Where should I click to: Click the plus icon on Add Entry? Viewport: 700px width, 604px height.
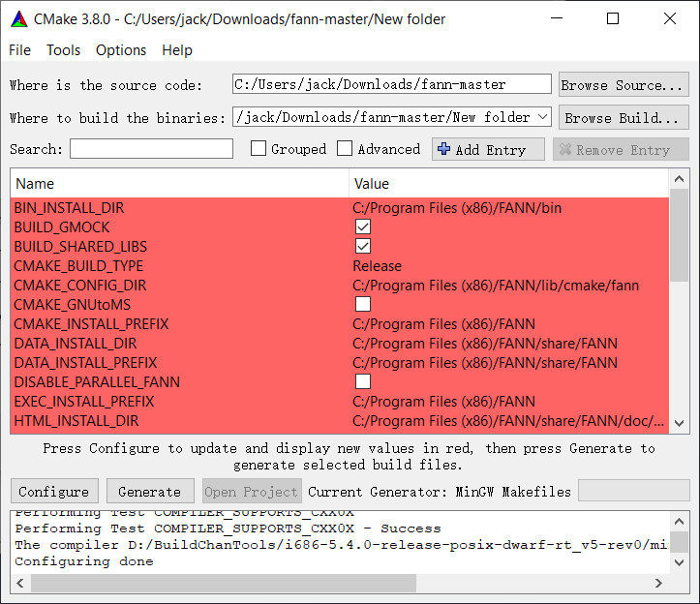pyautogui.click(x=444, y=149)
